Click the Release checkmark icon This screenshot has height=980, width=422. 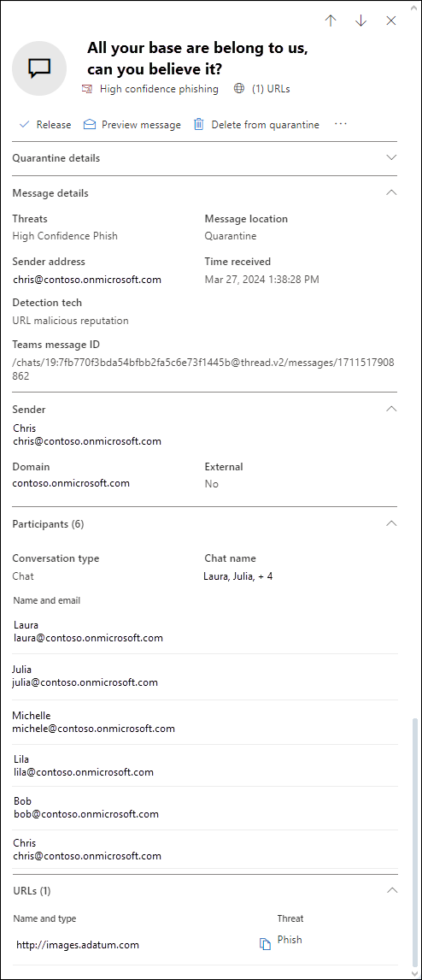[24, 124]
